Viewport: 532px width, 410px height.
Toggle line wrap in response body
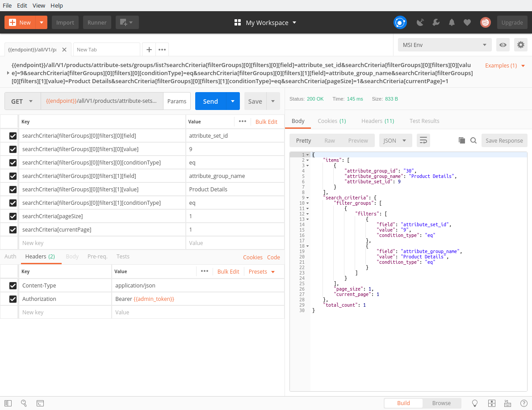(x=423, y=140)
